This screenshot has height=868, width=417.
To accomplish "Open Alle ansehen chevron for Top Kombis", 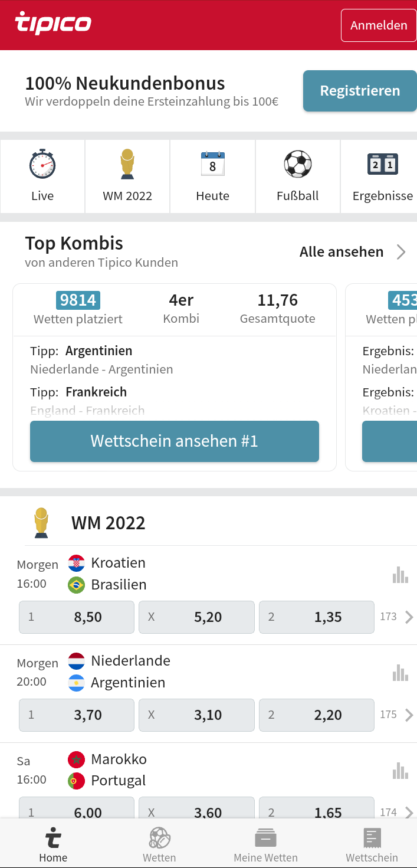I will (401, 253).
